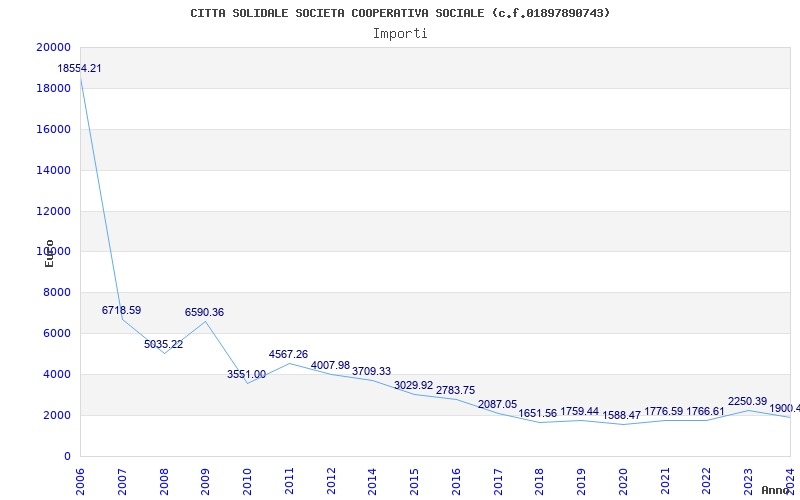This screenshot has width=800, height=500.
Task: Click the x-axis year label 2018
Action: [539, 481]
